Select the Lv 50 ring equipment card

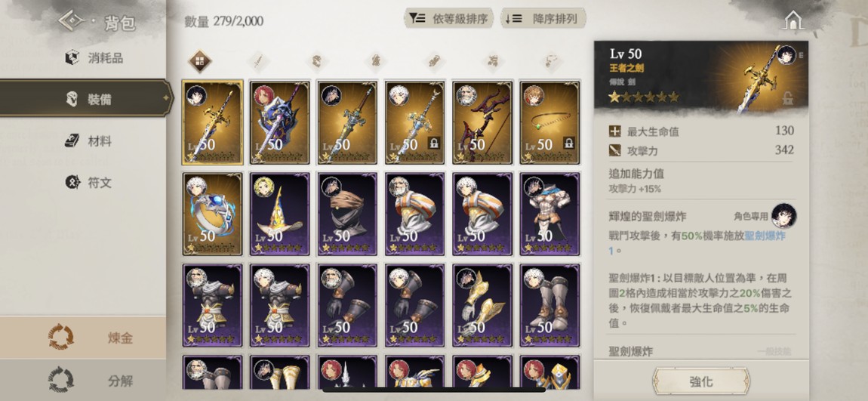[x=213, y=214]
